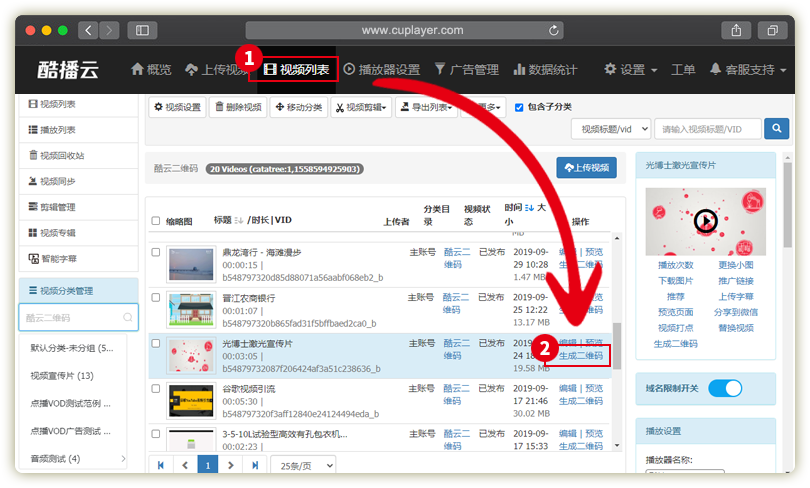
Task: Open the 数据统计 menu item
Action: pyautogui.click(x=545, y=69)
